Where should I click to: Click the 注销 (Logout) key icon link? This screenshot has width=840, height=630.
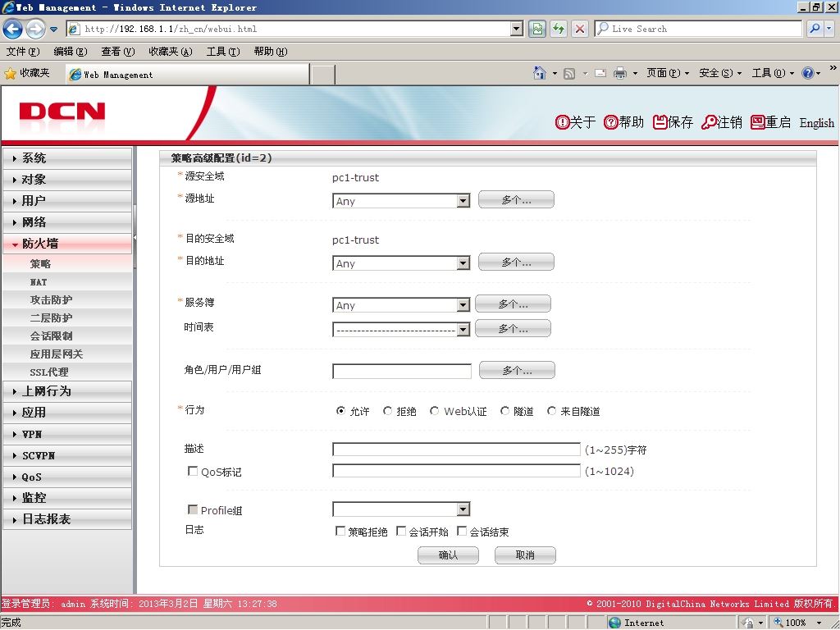coord(722,122)
